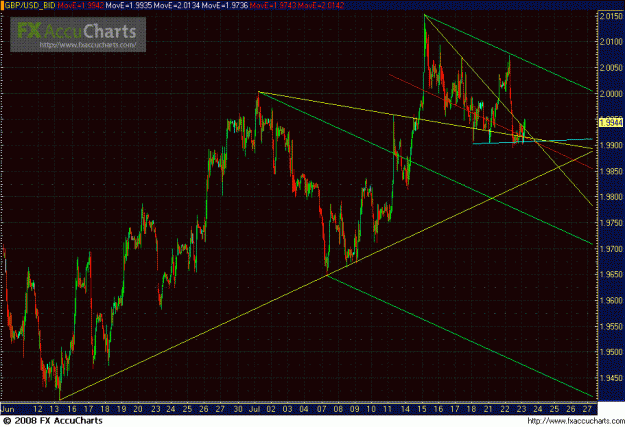625x427 pixels.
Task: Select date 02 on the time axis
Action: 271,409
